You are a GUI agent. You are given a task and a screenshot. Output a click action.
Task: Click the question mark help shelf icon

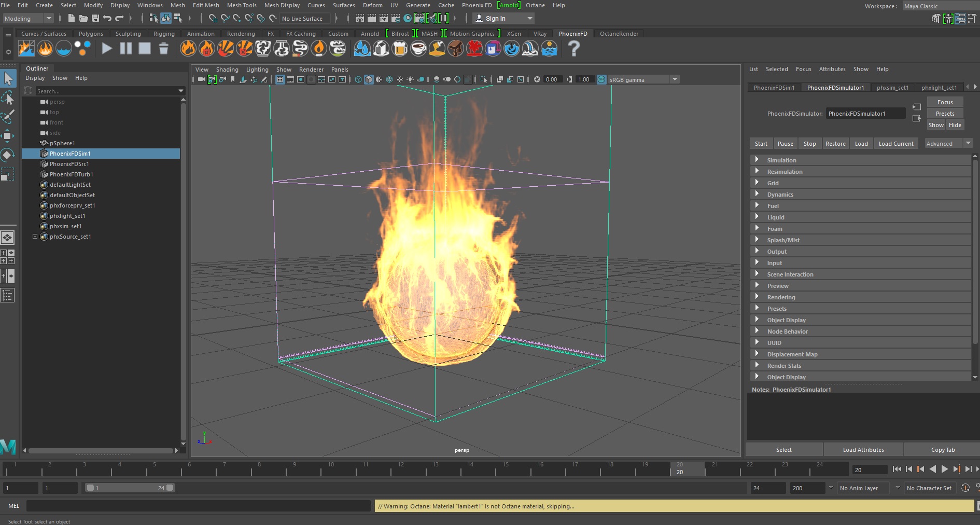click(x=573, y=49)
